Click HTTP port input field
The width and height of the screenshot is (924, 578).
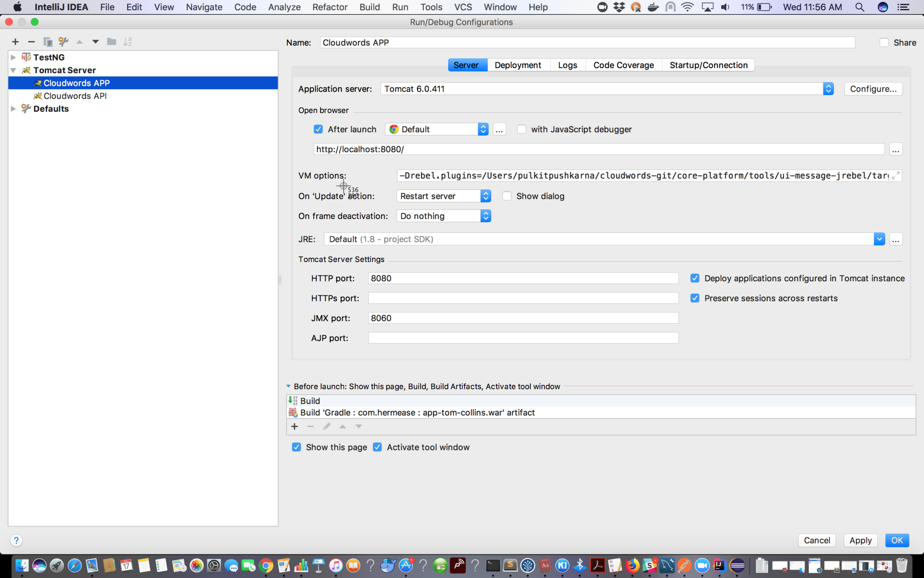[x=523, y=278]
